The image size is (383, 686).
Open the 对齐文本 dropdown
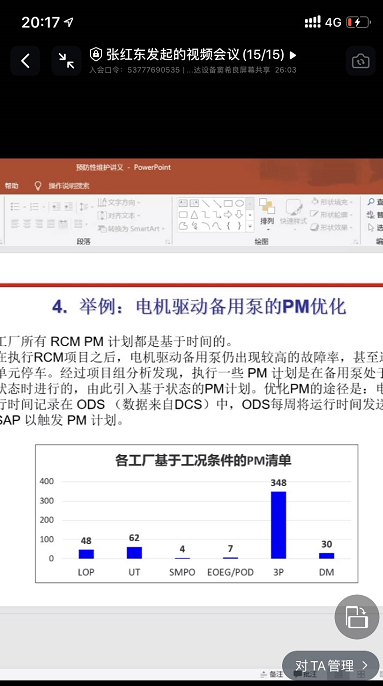pyautogui.click(x=119, y=215)
